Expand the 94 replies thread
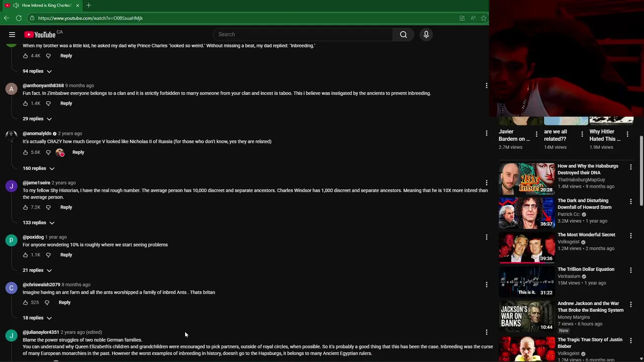The height and width of the screenshot is (362, 644). tap(37, 71)
